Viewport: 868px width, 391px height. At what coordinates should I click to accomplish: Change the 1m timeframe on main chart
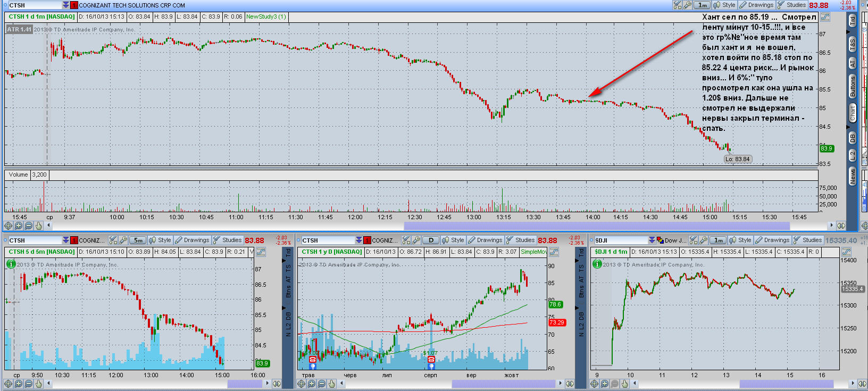coord(702,5)
